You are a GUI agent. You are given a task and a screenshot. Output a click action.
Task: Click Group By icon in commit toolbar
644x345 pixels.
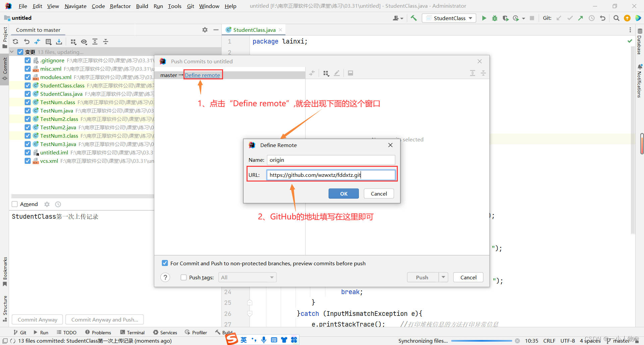click(73, 42)
